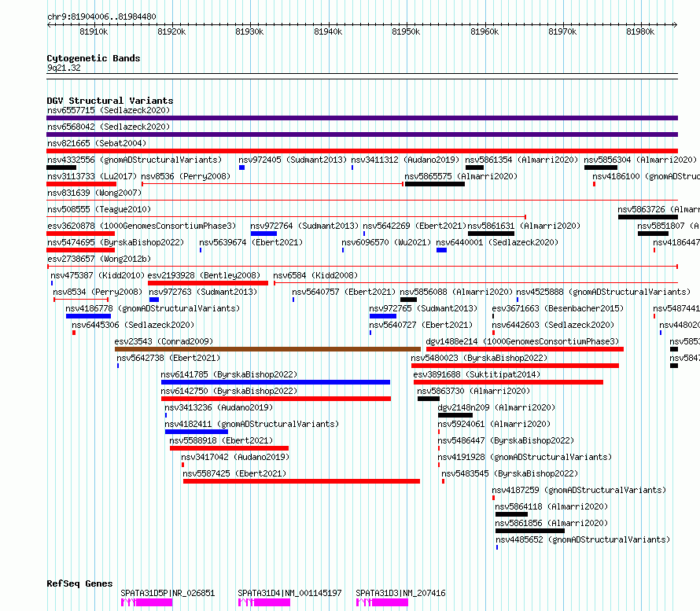Click the dgv1488e214 red variant bar
Image resolution: width=700 pixels, height=611 pixels.
click(x=525, y=349)
